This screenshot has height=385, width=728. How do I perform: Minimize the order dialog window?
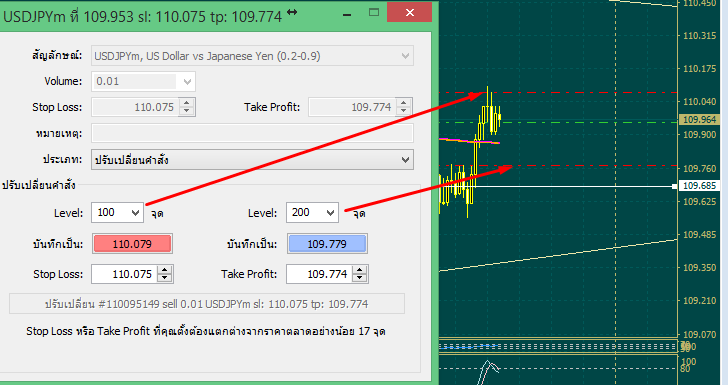pos(347,14)
